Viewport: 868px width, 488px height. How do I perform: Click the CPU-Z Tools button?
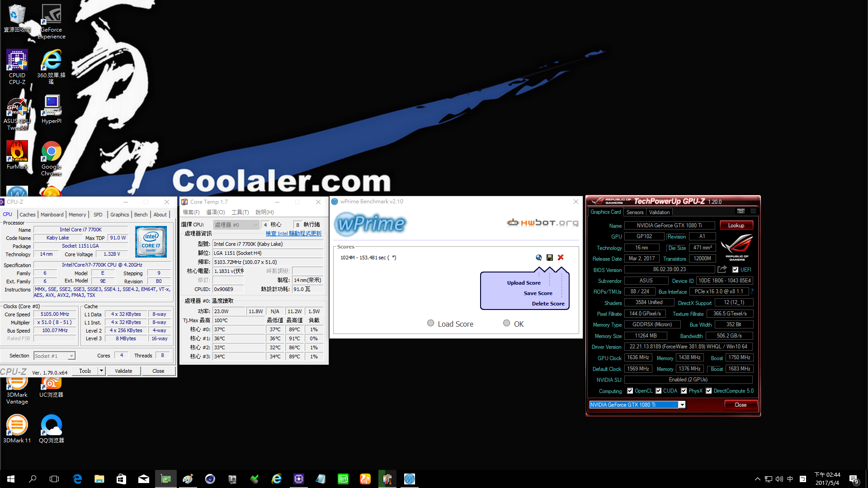pyautogui.click(x=85, y=371)
